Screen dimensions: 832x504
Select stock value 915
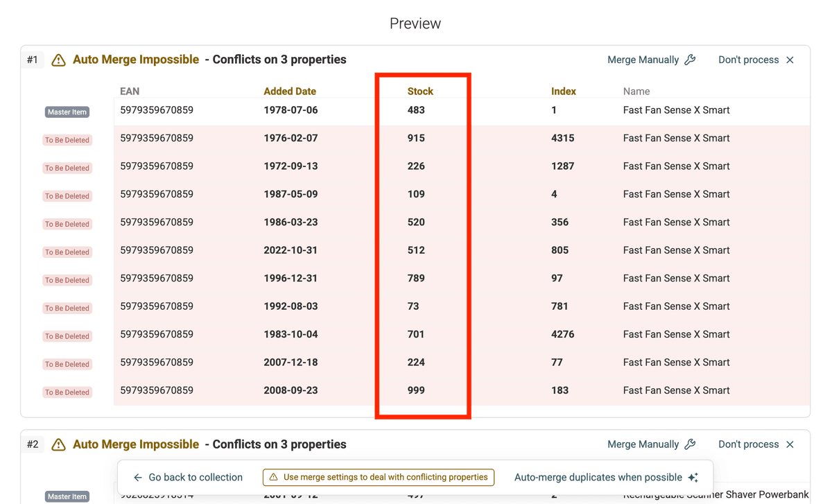pyautogui.click(x=416, y=139)
